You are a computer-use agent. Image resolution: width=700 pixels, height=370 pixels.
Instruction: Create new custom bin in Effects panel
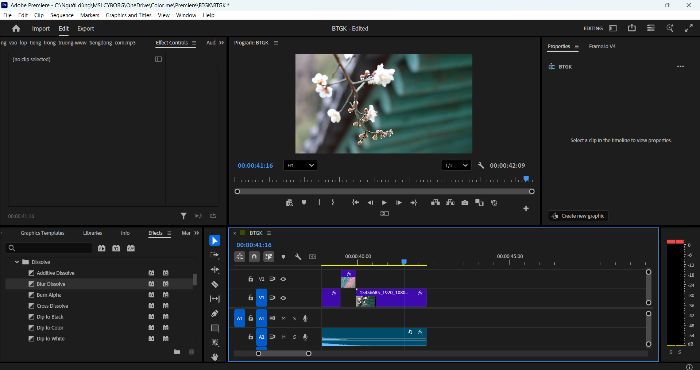[177, 352]
